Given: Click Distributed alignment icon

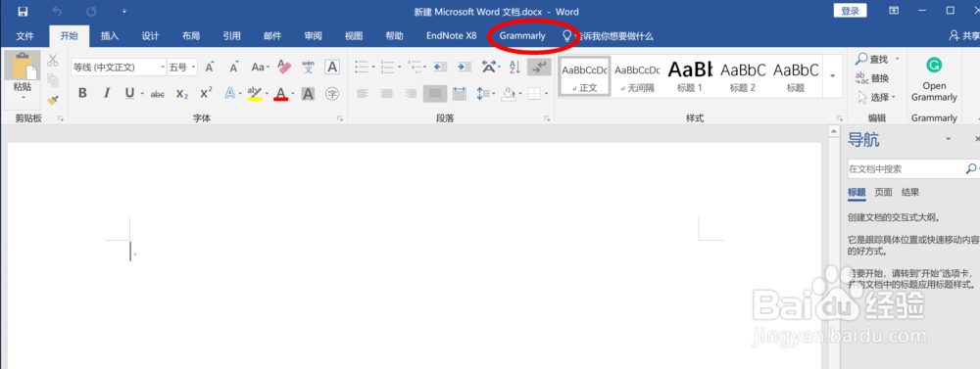Looking at the screenshot, I should coord(460,94).
